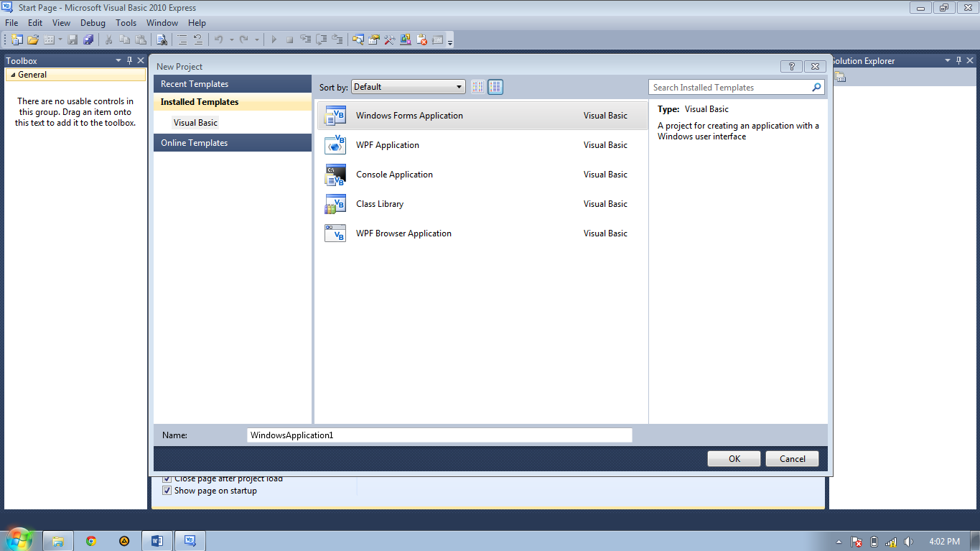Open the Undo history dropdown arrow

[232, 40]
